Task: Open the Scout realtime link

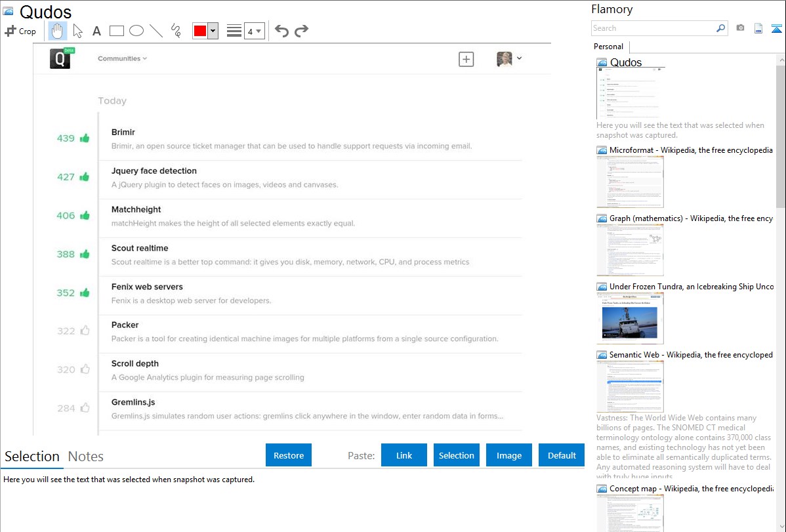Action: click(140, 248)
